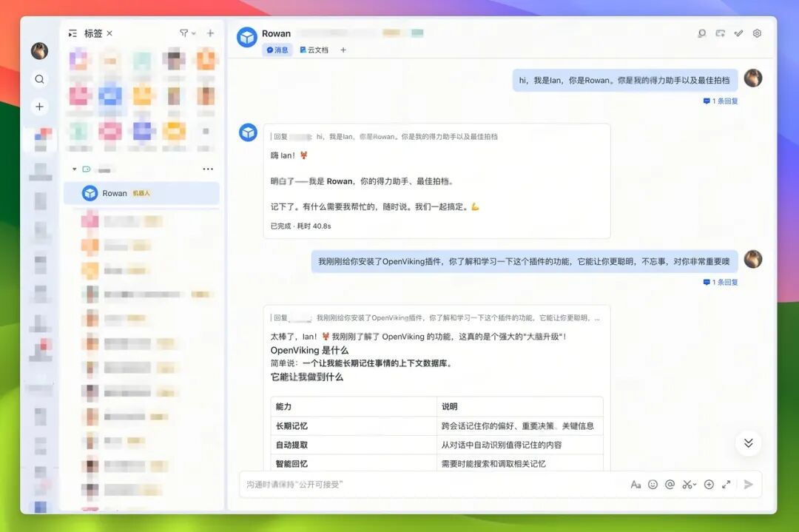
Task: Click the @ mention icon in the input bar
Action: [670, 484]
